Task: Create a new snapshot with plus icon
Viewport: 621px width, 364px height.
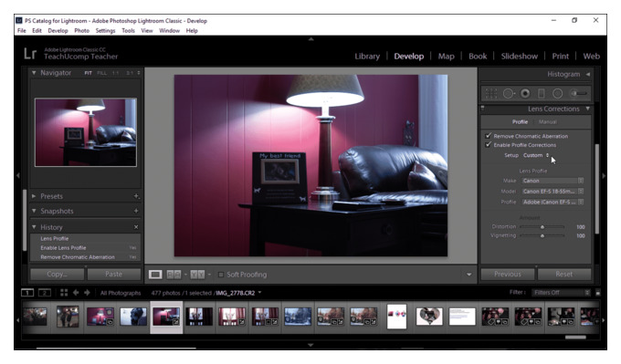Action: coord(136,211)
